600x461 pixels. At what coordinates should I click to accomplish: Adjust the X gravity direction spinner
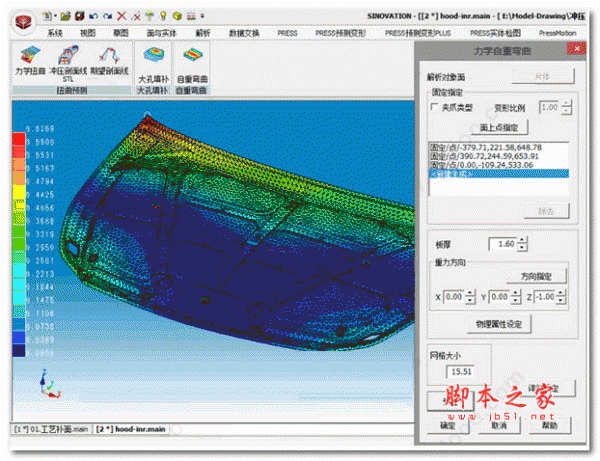click(x=470, y=297)
